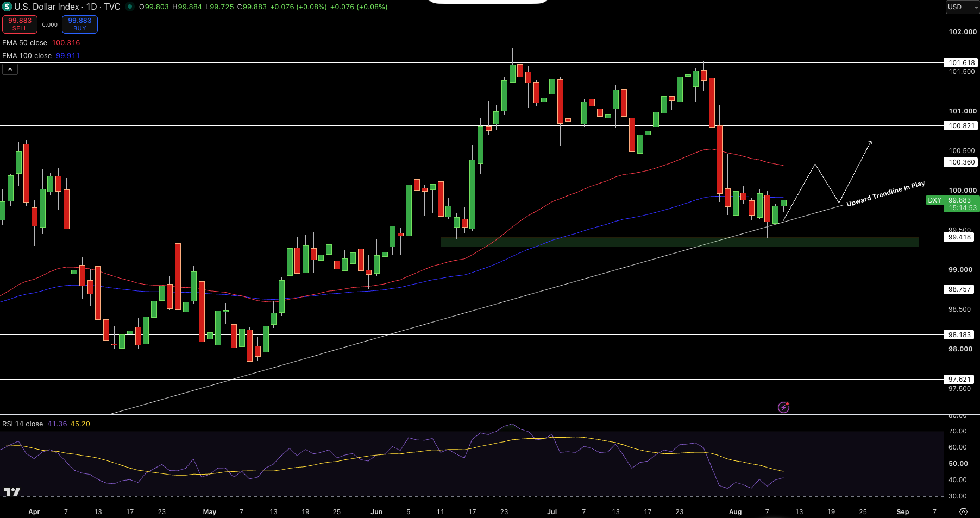This screenshot has height=518, width=980.
Task: Click the 99.000 price scale value
Action: point(960,270)
